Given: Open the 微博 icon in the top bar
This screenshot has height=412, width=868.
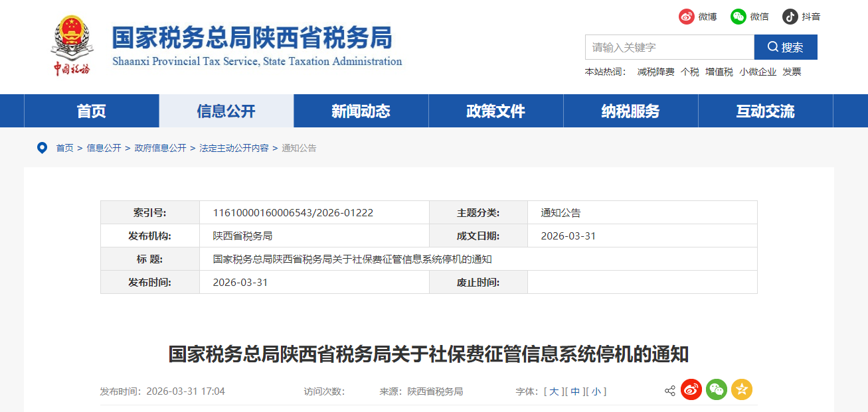Looking at the screenshot, I should point(685,17).
